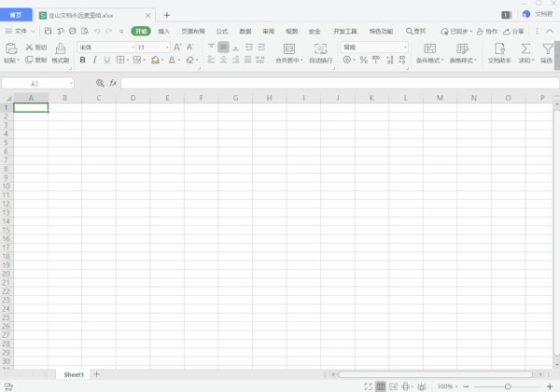
Task: Click the full screen icon in status bar
Action: (368, 386)
